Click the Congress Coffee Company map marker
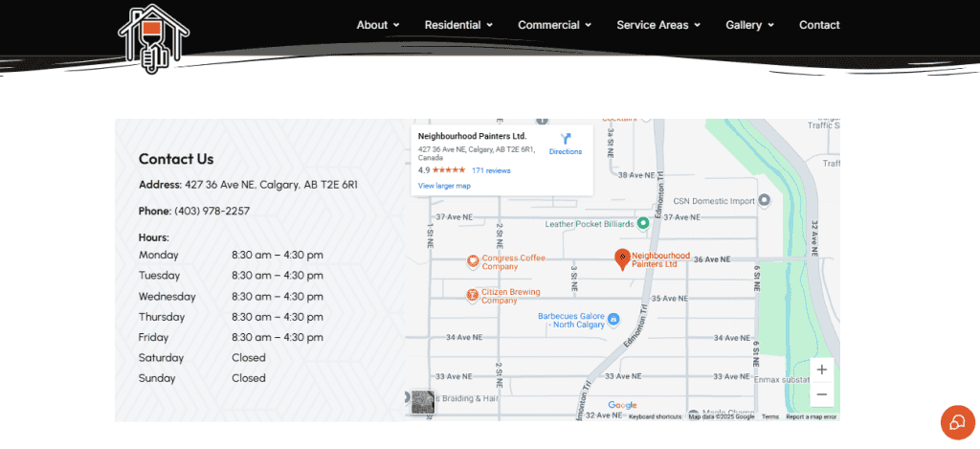 (x=473, y=261)
